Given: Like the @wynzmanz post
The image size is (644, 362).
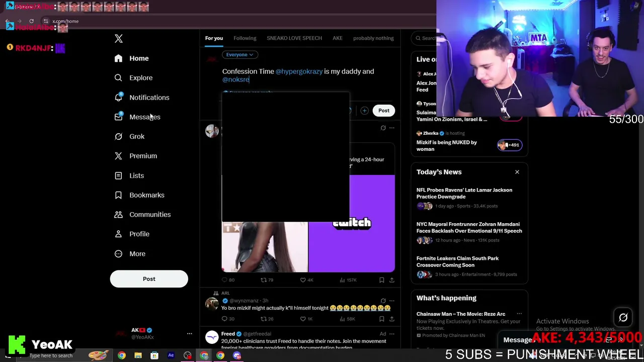Looking at the screenshot, I should [306, 319].
